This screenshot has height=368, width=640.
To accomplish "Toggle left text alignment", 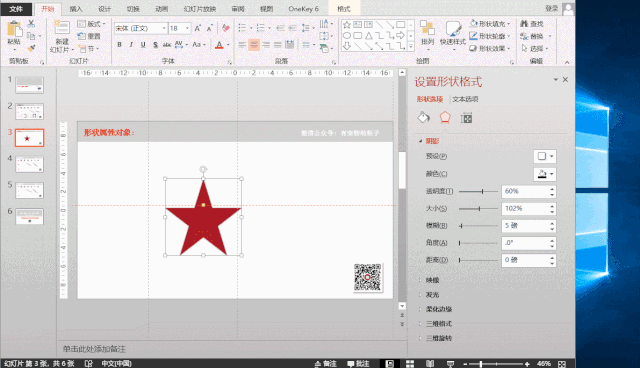I will click(x=242, y=44).
